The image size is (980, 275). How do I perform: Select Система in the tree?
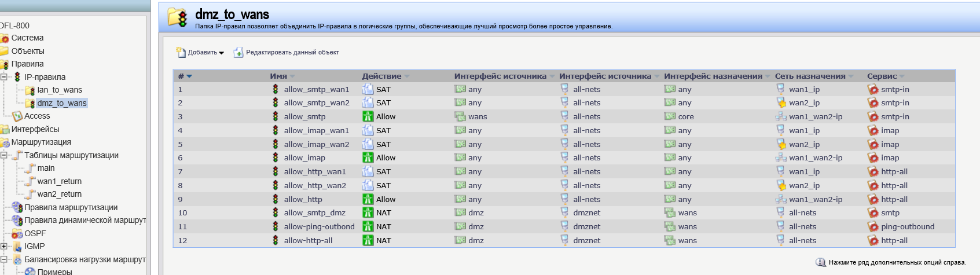coord(27,38)
